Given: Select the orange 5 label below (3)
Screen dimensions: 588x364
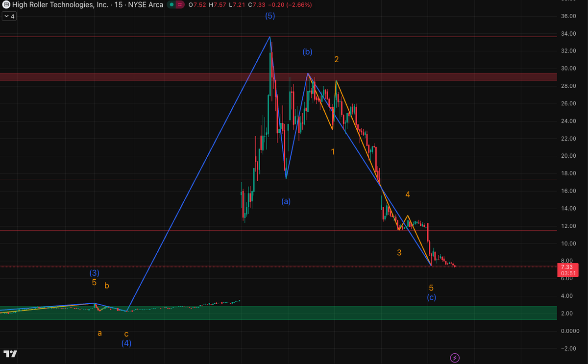Looking at the screenshot, I should [x=94, y=283].
